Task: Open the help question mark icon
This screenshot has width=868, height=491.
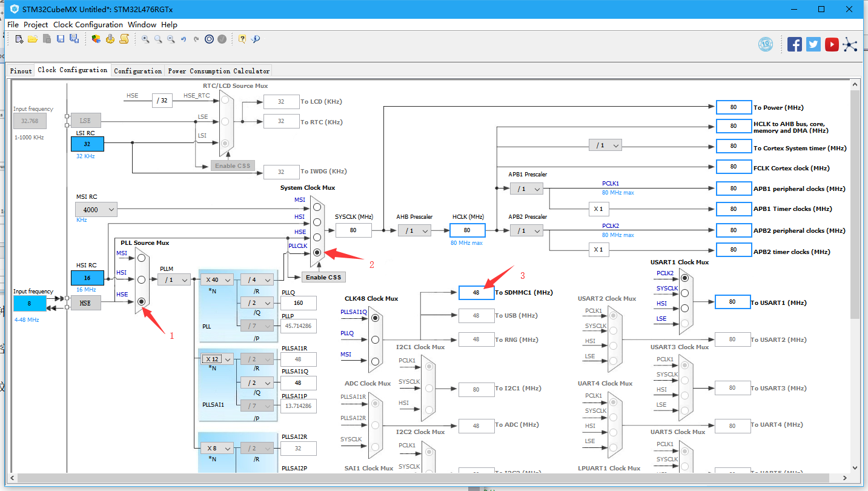Action: pos(241,38)
